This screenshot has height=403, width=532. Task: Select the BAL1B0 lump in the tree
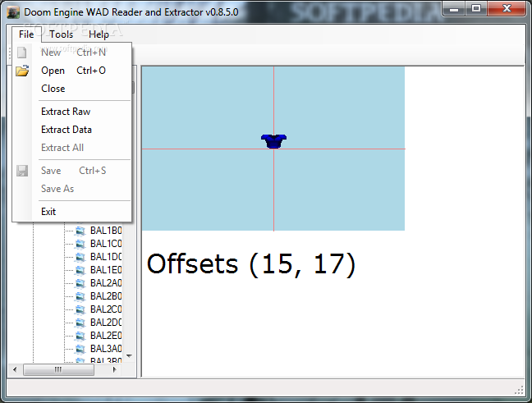106,231
